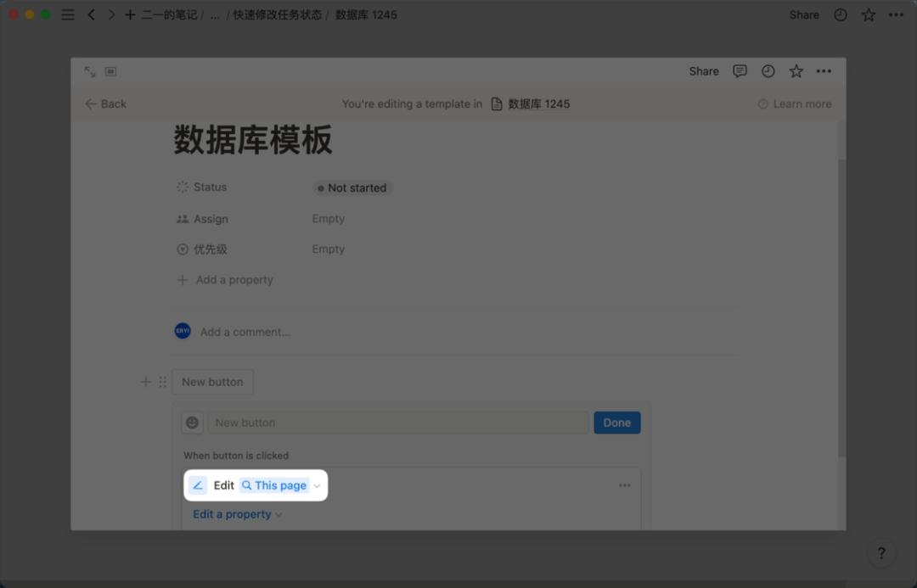Open updates clock icon in top bar

pos(841,14)
